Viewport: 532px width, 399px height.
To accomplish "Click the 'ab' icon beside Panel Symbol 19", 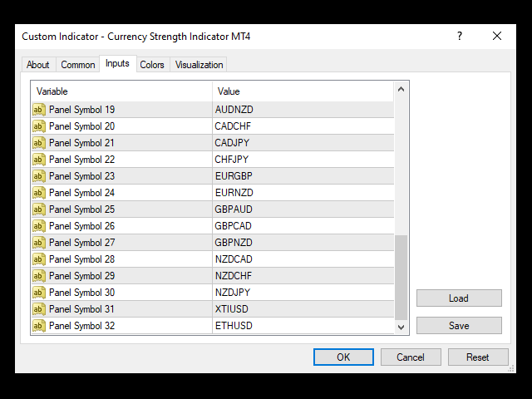I will coord(39,110).
